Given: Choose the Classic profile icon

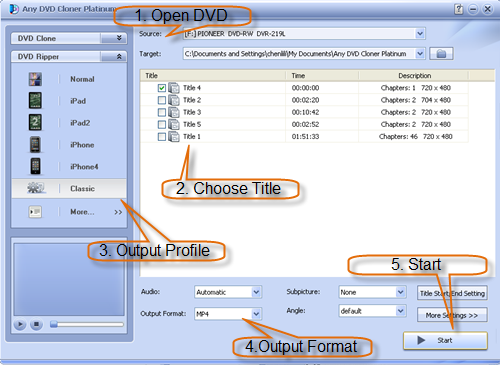Looking at the screenshot, I should point(36,188).
